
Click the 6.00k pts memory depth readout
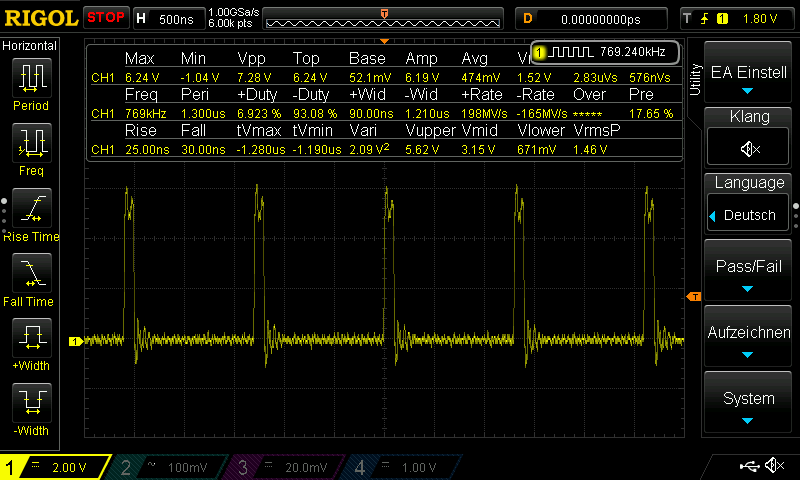tap(230, 23)
